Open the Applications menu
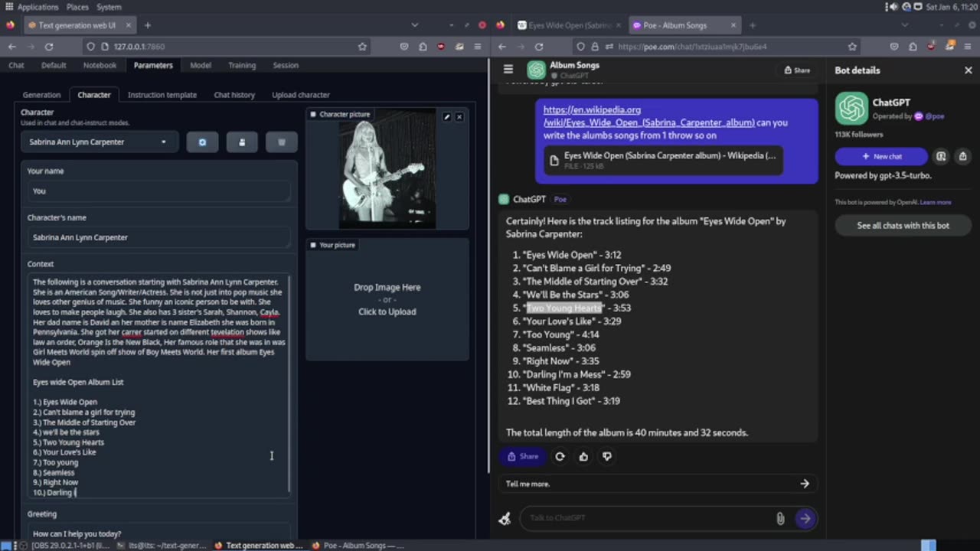980x551 pixels. point(38,7)
